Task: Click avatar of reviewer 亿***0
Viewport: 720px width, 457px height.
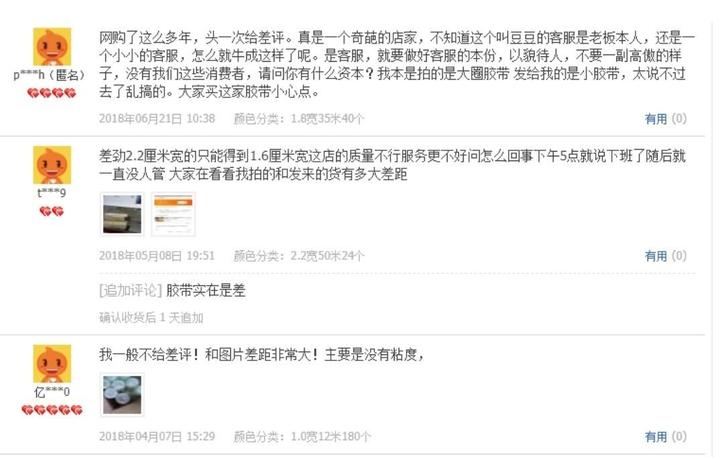Action: click(52, 363)
